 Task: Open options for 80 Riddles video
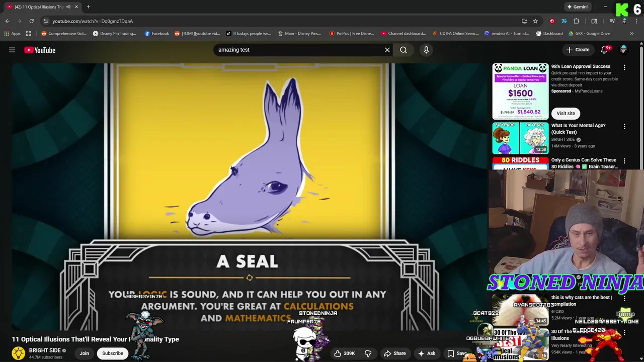click(x=624, y=161)
